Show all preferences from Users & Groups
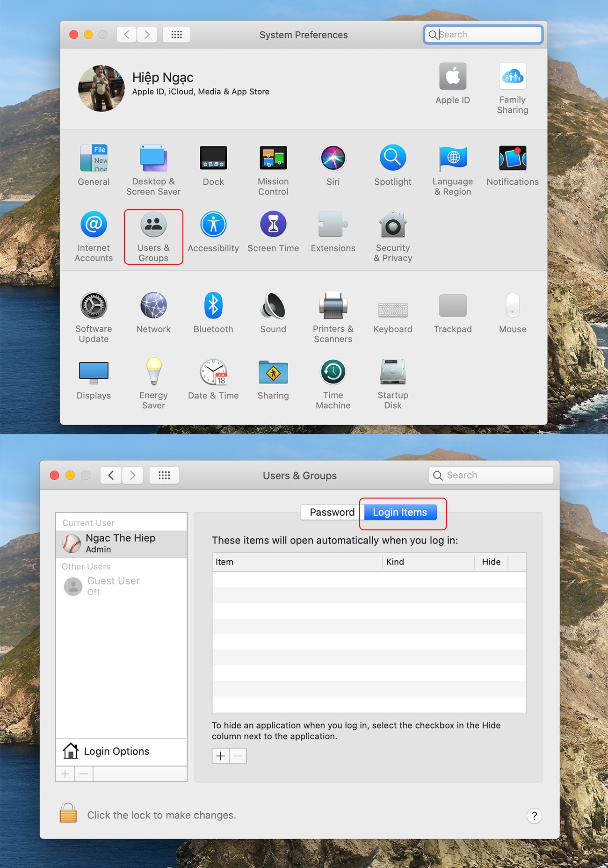The height and width of the screenshot is (868, 608). click(164, 475)
